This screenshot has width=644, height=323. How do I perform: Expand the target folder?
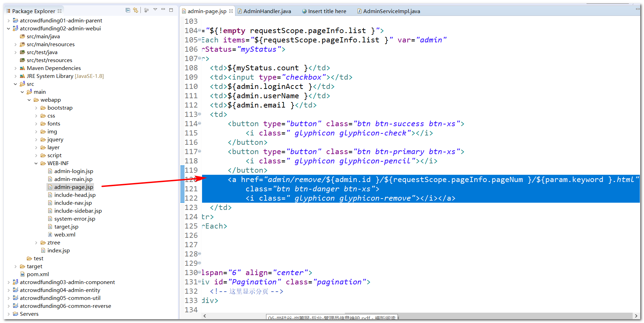point(15,266)
